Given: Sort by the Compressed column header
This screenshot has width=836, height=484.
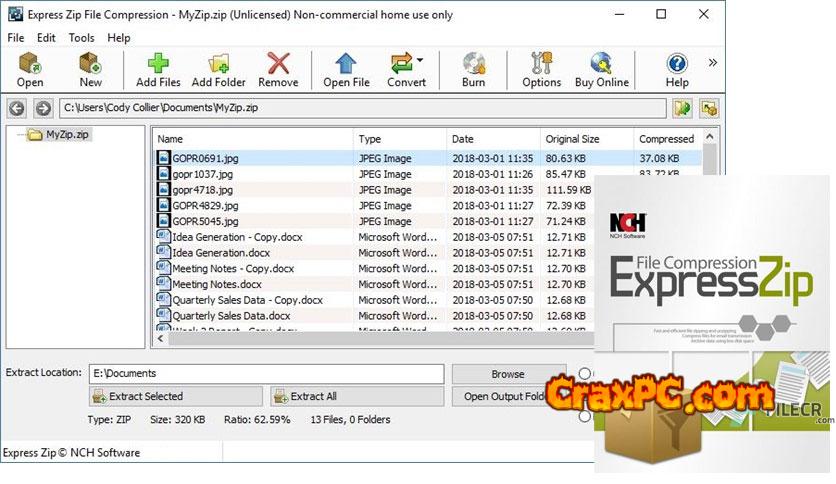Looking at the screenshot, I should point(668,139).
